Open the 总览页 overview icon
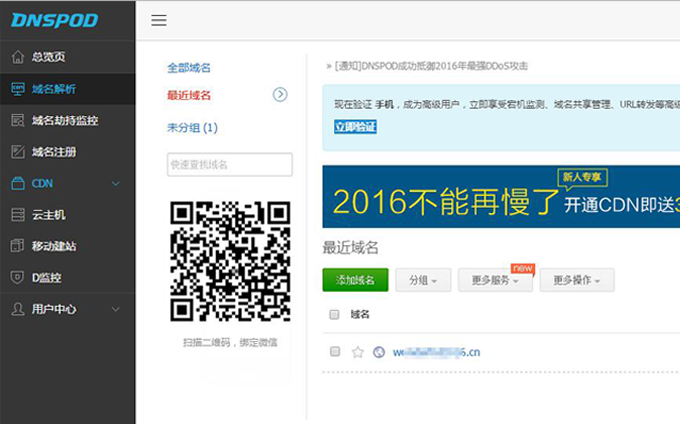Image resolution: width=680 pixels, height=424 pixels. (x=17, y=57)
